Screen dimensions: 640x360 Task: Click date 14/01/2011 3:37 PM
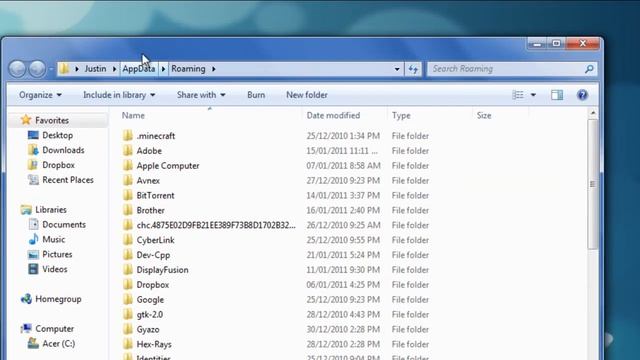(343, 195)
